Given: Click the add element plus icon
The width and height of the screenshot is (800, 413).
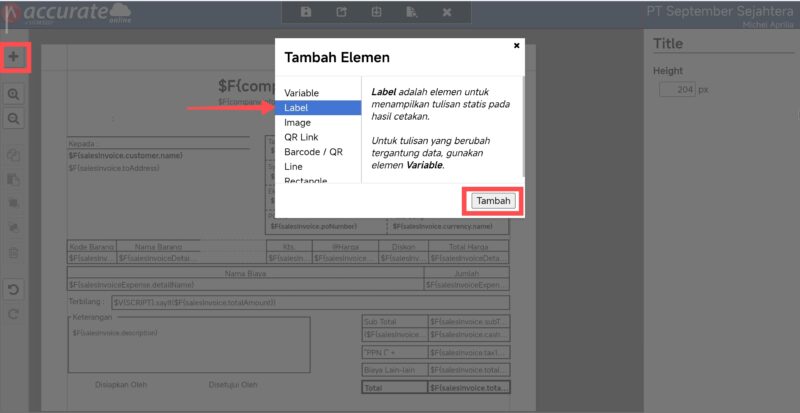Looking at the screenshot, I should coord(14,57).
